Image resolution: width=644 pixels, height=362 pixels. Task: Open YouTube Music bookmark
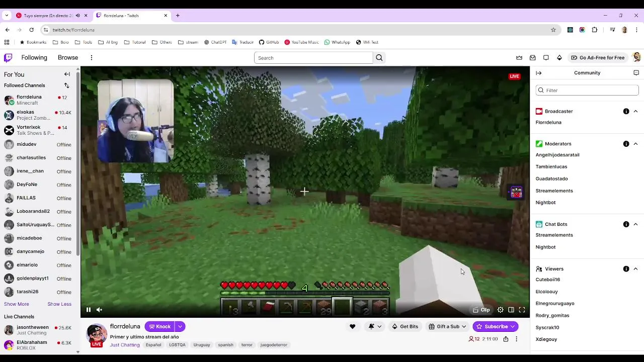click(301, 42)
